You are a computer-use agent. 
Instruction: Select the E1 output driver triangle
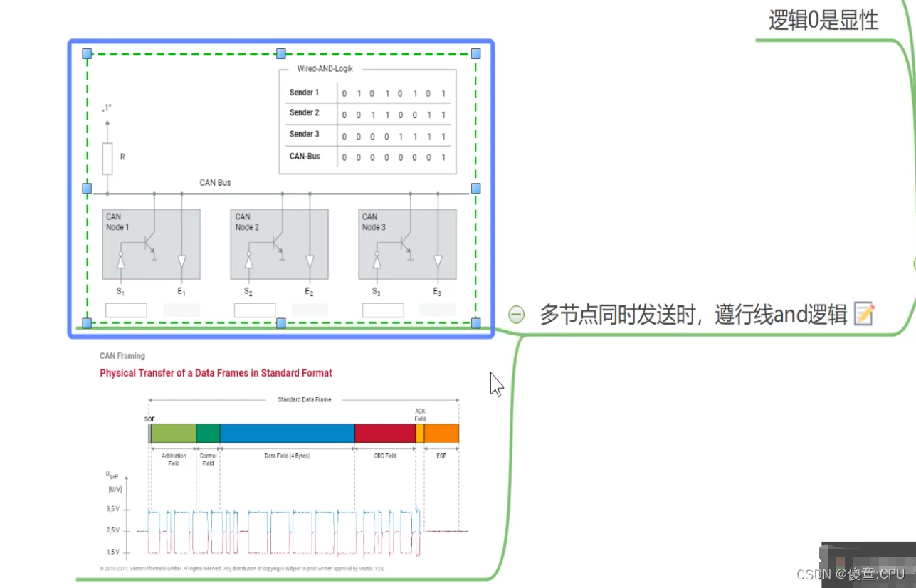pos(181,262)
